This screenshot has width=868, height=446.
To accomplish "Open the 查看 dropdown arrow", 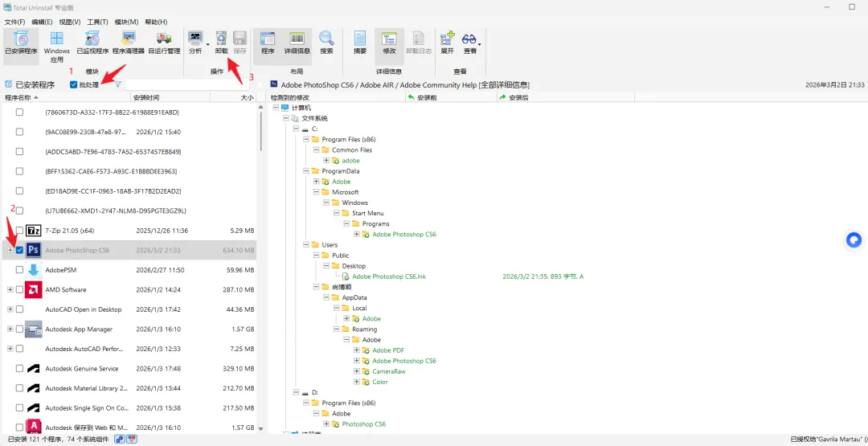I will pyautogui.click(x=480, y=44).
